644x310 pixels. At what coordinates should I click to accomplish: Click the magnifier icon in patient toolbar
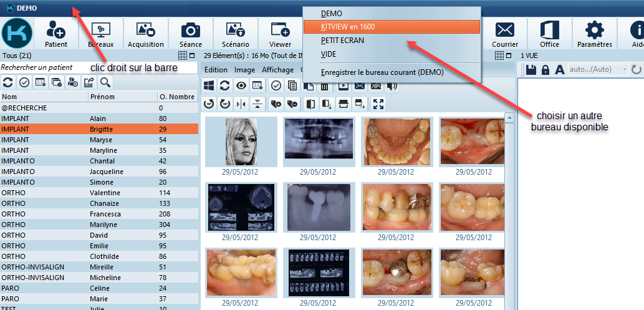point(105,82)
